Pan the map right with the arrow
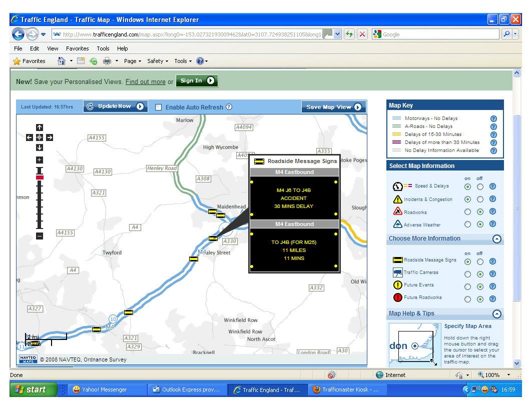 coord(50,137)
